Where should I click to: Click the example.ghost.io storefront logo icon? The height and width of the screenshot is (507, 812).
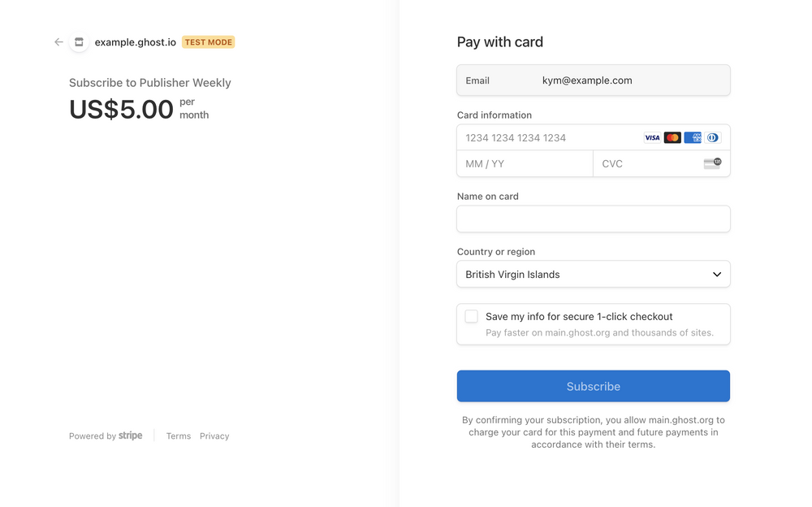pos(78,42)
